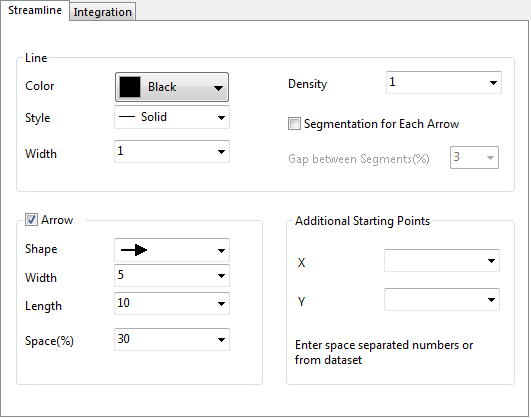Click the 'Enter space separated numbers' hint text
Image resolution: width=531 pixels, height=418 pixels.
click(384, 352)
